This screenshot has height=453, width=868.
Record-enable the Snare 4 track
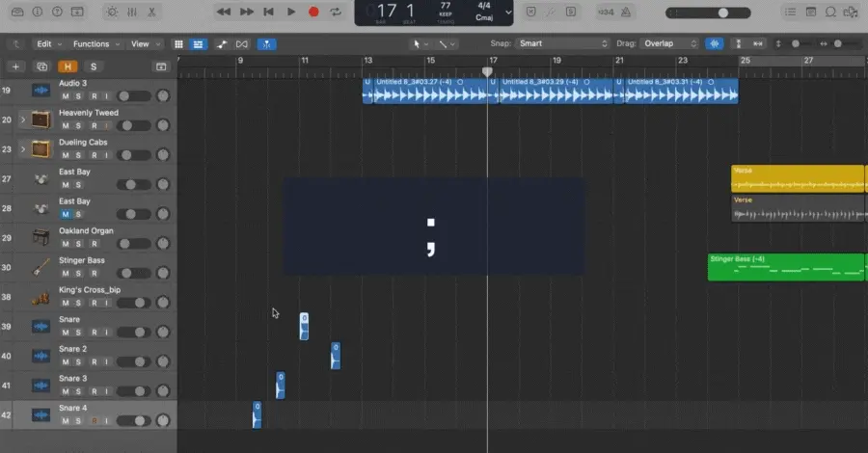point(95,421)
